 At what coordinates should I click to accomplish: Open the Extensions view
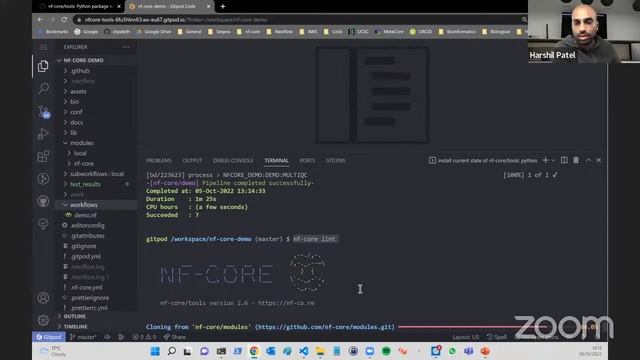(43, 156)
